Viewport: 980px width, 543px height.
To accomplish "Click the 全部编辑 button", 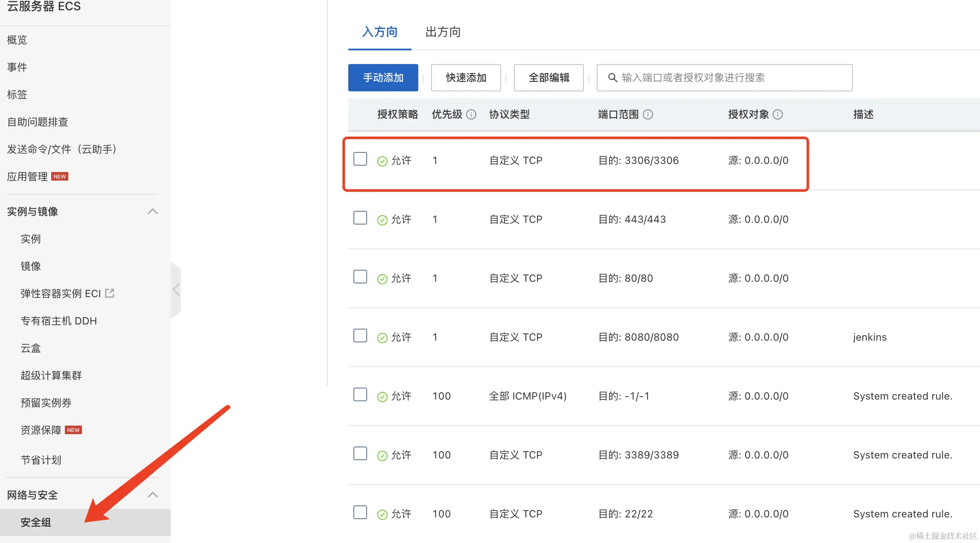I will tap(548, 78).
